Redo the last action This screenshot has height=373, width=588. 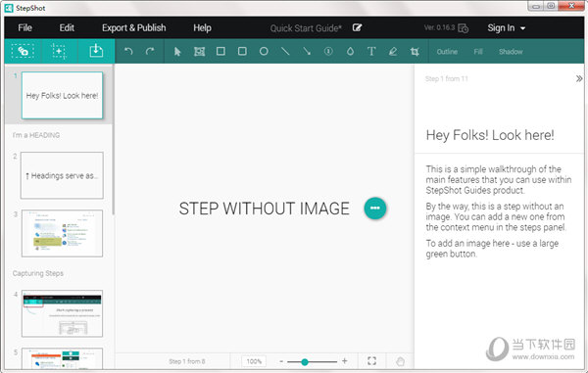point(150,51)
